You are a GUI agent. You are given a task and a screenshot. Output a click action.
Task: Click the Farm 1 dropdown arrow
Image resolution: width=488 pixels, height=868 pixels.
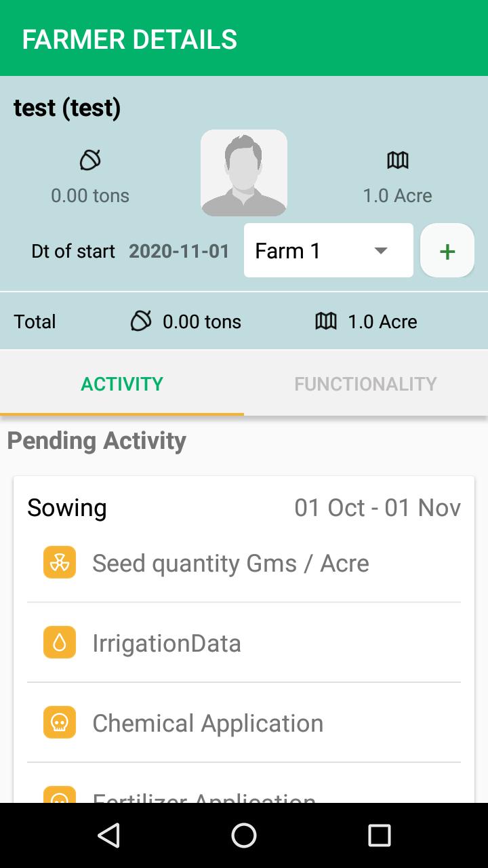point(381,251)
